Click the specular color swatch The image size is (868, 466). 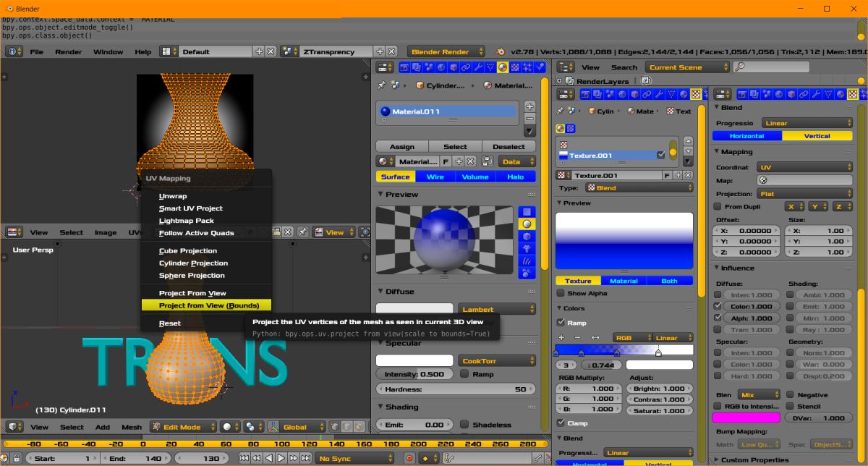tap(414, 360)
